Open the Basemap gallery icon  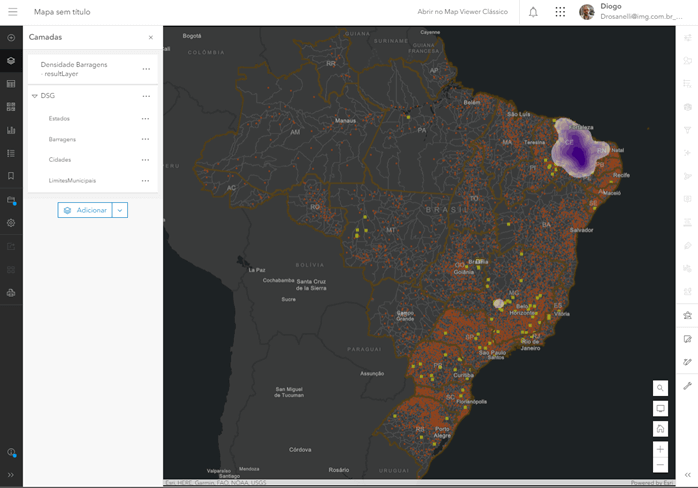coord(11,106)
